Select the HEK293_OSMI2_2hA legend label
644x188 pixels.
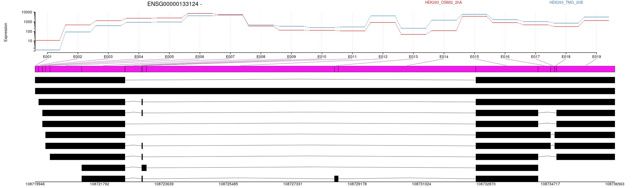pos(443,2)
